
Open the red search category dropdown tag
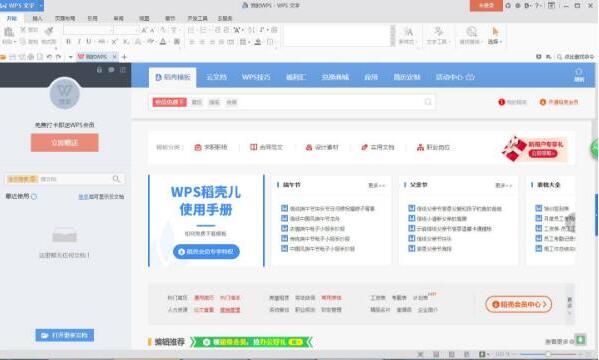tap(169, 102)
